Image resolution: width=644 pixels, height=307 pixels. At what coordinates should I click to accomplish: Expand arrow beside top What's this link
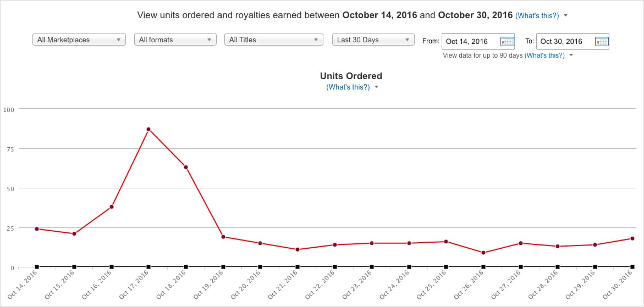click(x=566, y=15)
